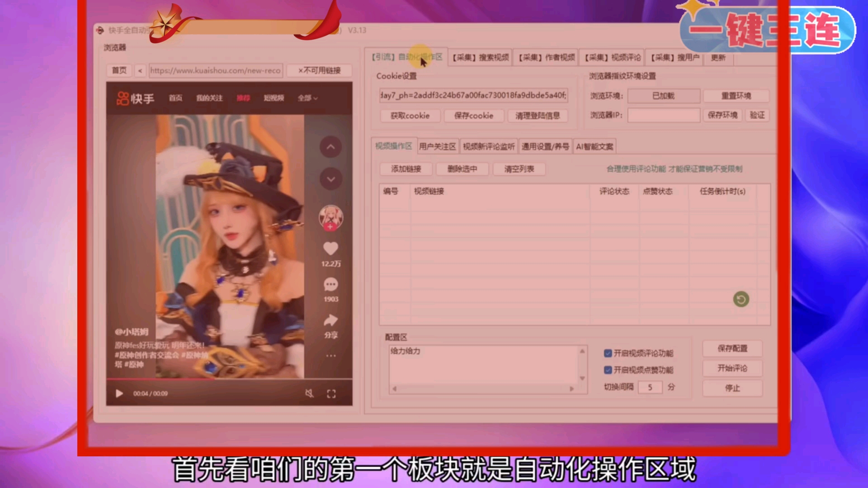868x488 pixels.
Task: Click the 清理登陆信息 button
Action: pyautogui.click(x=538, y=116)
